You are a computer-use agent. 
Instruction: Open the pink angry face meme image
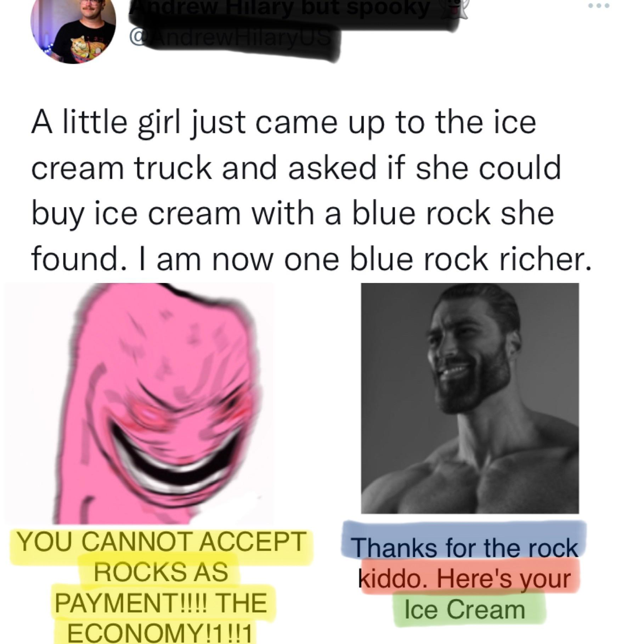(x=139, y=403)
